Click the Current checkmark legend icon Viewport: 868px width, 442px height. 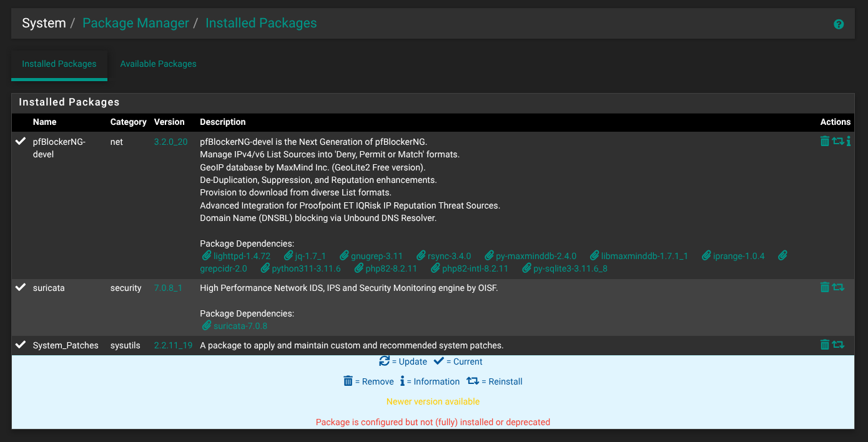(438, 361)
